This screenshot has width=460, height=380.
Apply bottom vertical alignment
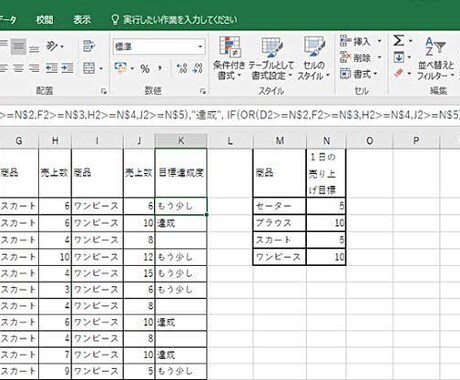click(34, 49)
